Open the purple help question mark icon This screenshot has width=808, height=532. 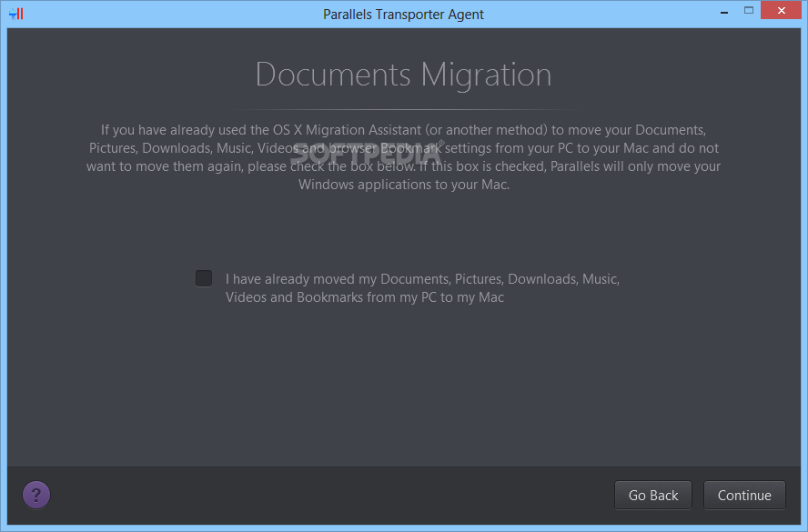[36, 495]
